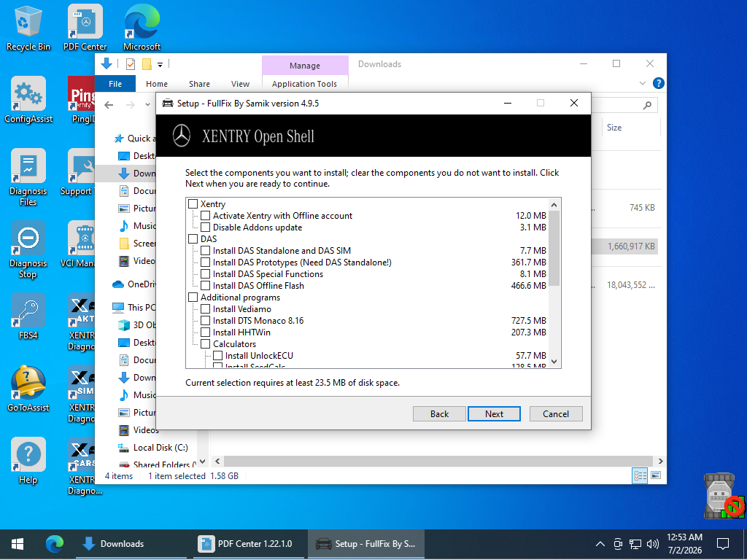Select Local Disk (C:) in navigation pane

pyautogui.click(x=160, y=448)
